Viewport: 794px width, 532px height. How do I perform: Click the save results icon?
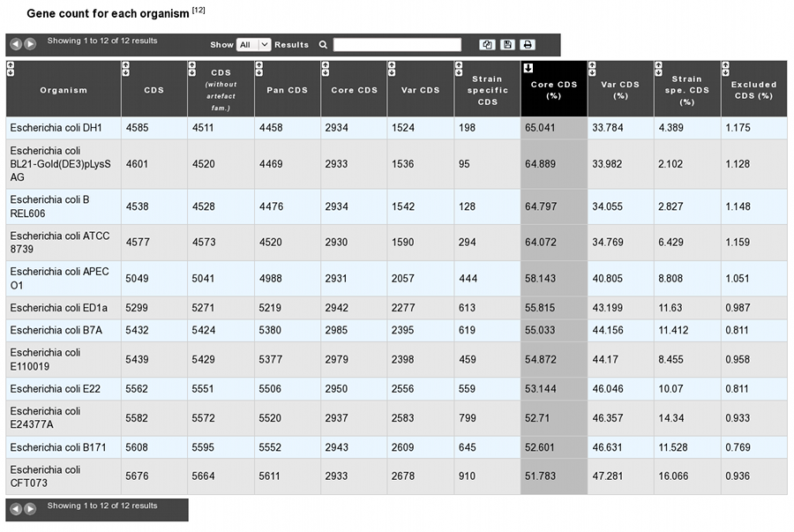point(507,45)
